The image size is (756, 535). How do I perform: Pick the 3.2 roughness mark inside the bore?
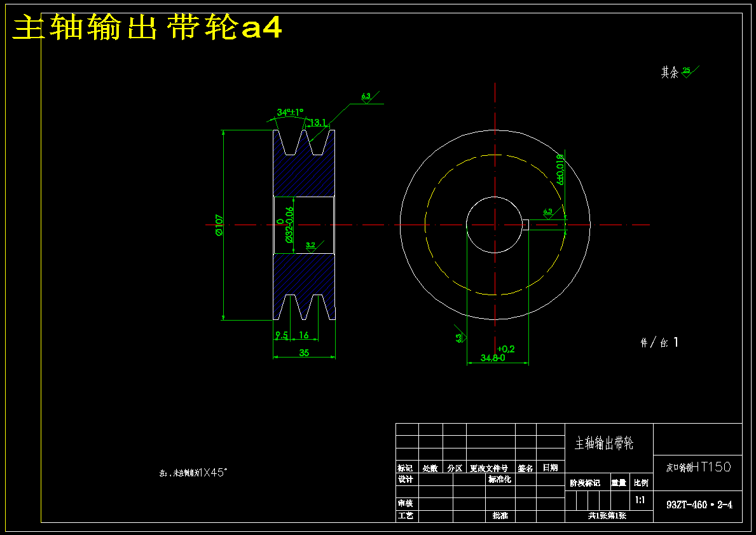click(x=312, y=246)
